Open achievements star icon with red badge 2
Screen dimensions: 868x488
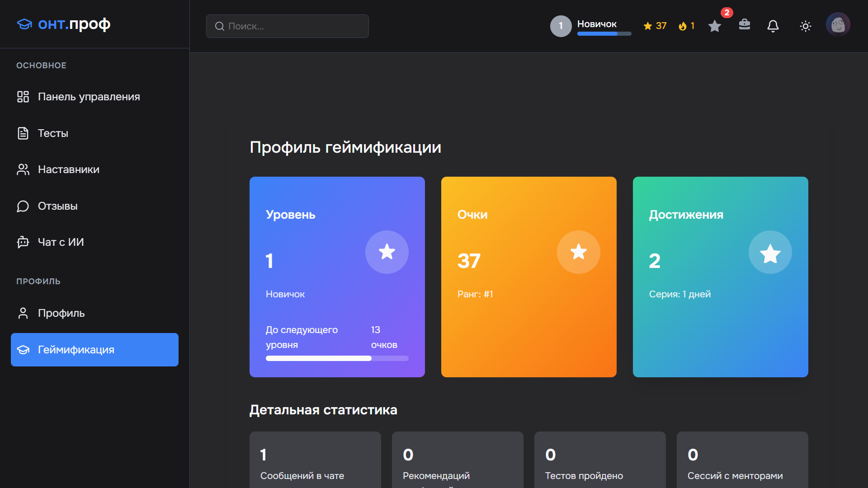coord(714,26)
